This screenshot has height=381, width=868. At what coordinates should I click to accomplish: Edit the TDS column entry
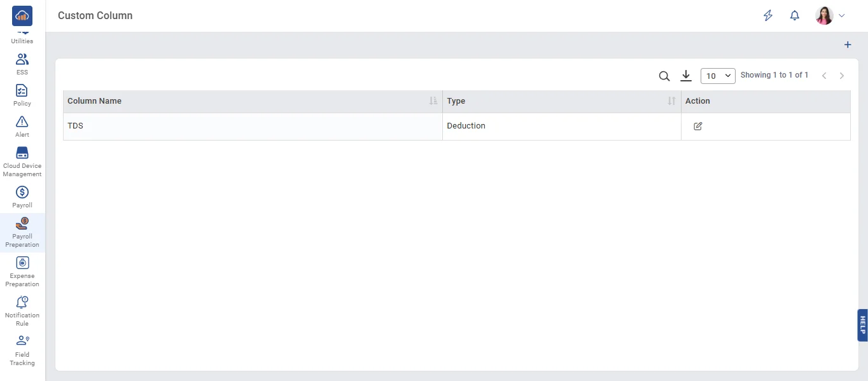697,126
